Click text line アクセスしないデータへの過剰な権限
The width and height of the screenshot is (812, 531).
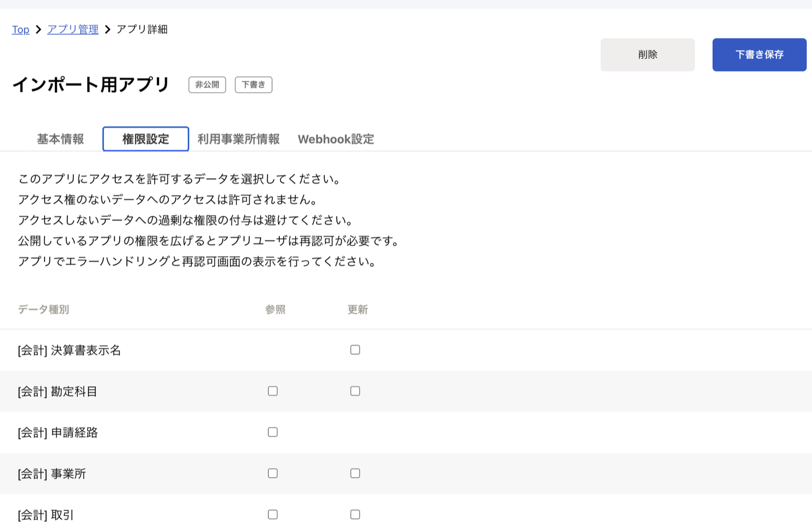(187, 220)
